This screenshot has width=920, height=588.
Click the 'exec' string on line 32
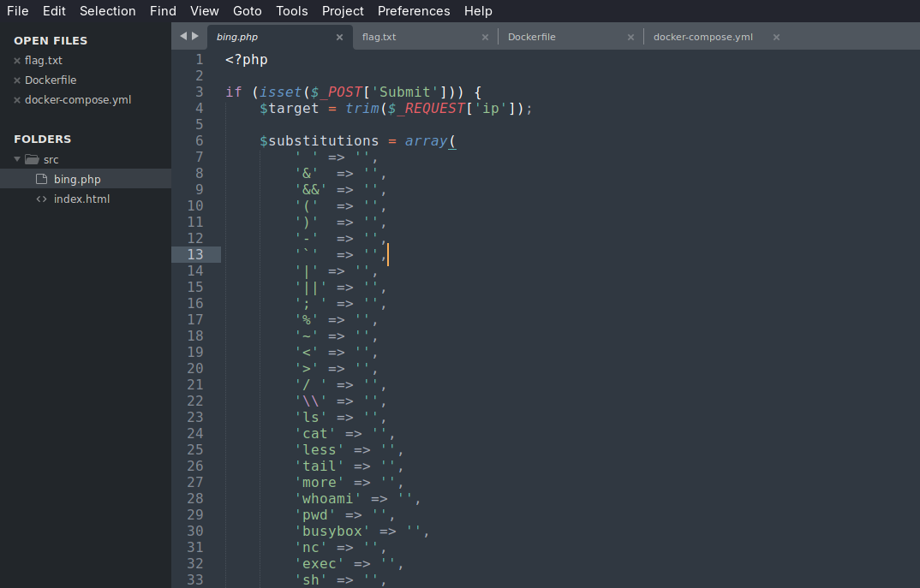click(320, 564)
